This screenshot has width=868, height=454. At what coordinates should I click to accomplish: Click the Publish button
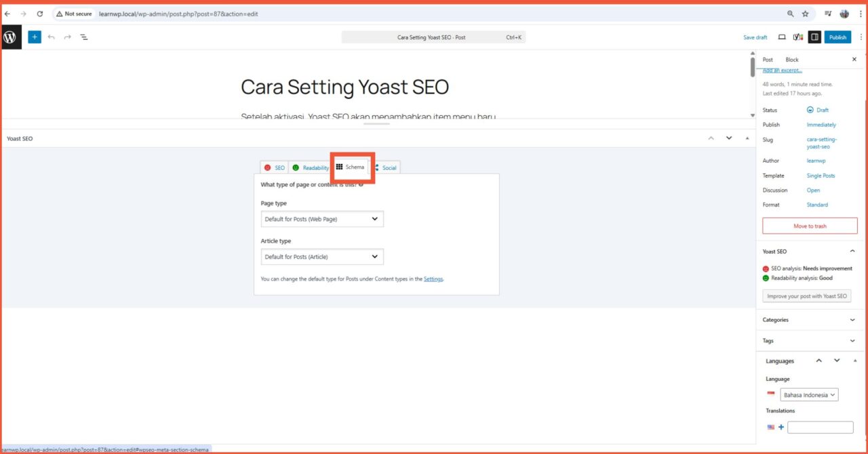click(x=837, y=37)
